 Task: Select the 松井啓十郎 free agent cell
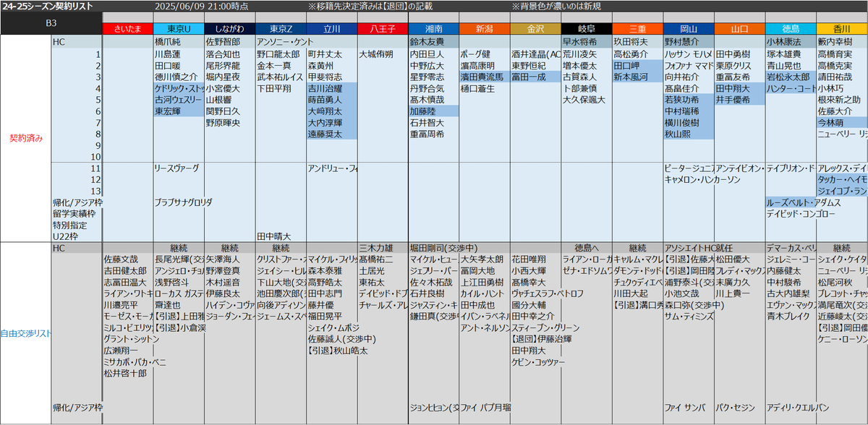coord(128,373)
